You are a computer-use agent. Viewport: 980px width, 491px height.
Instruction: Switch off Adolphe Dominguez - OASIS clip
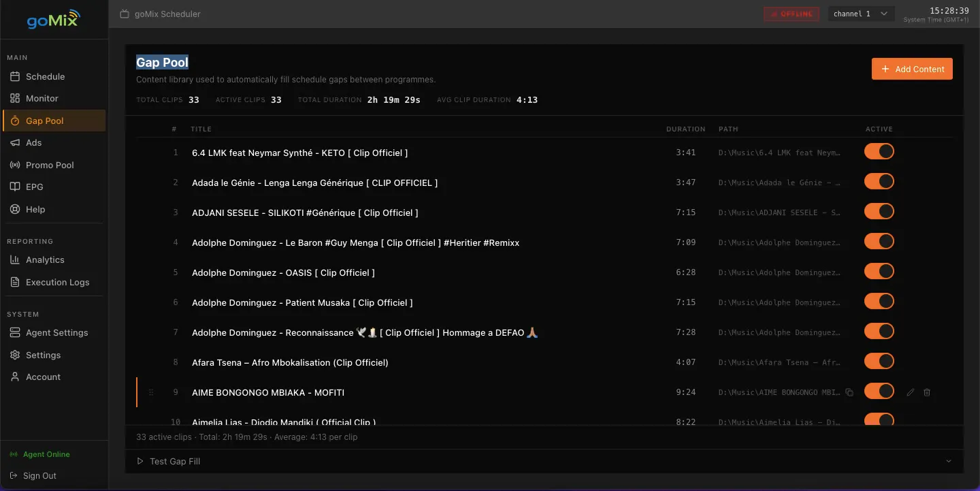coord(879,271)
